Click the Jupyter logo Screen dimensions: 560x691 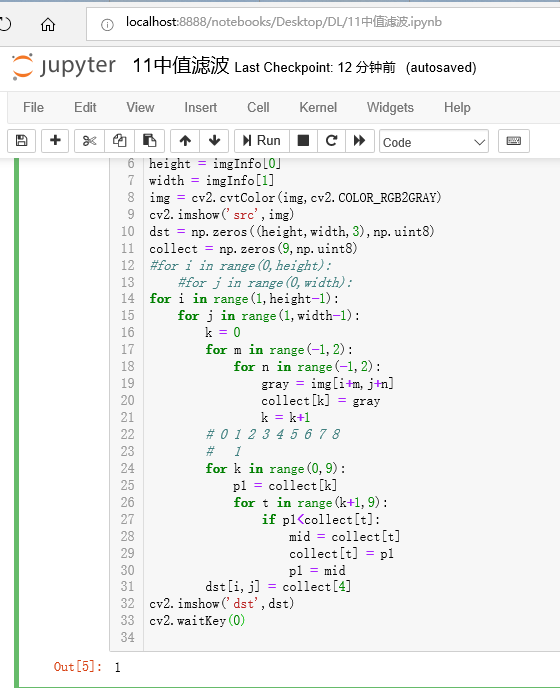pos(64,67)
